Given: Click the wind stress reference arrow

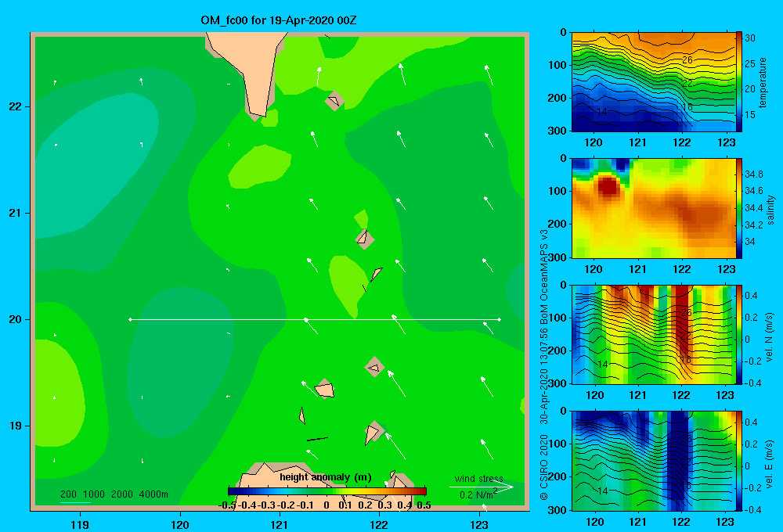Looking at the screenshot, I should click(x=482, y=487).
